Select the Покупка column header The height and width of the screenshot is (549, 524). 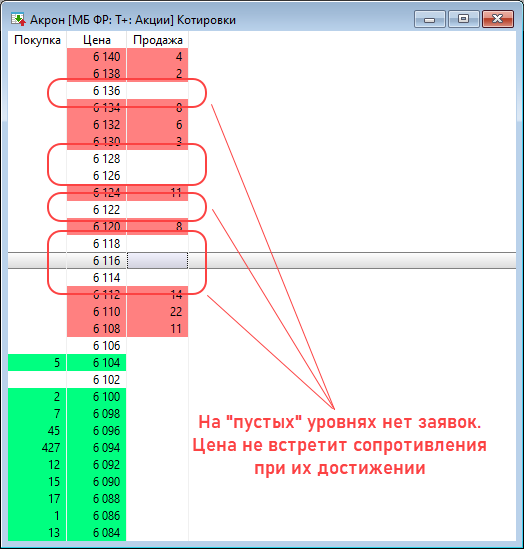click(x=37, y=40)
